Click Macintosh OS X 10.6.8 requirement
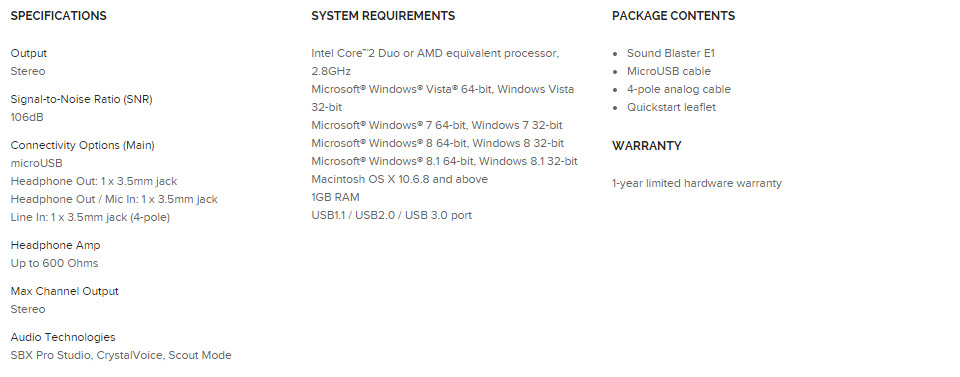 tap(400, 179)
